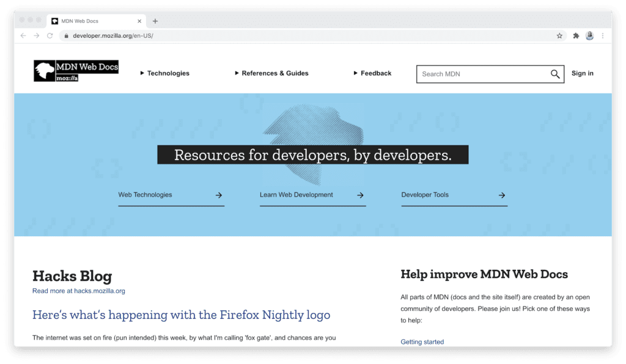This screenshot has width=626, height=364.
Task: Click the Sign in link
Action: pos(582,73)
